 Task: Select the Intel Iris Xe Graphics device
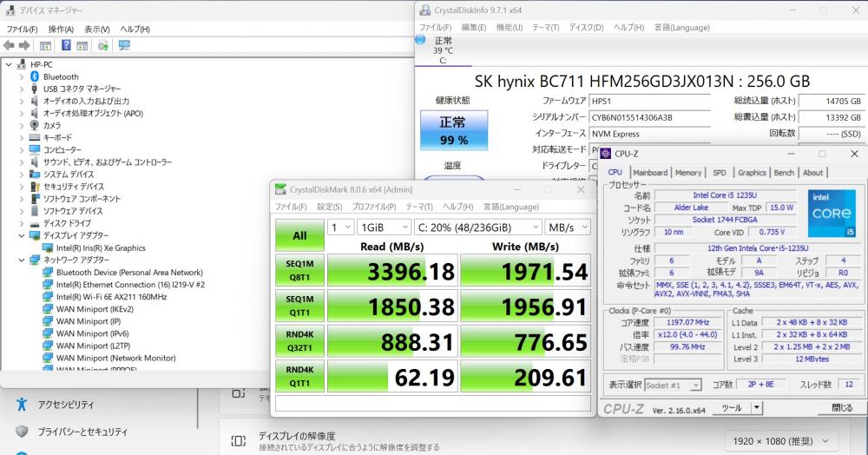point(100,247)
